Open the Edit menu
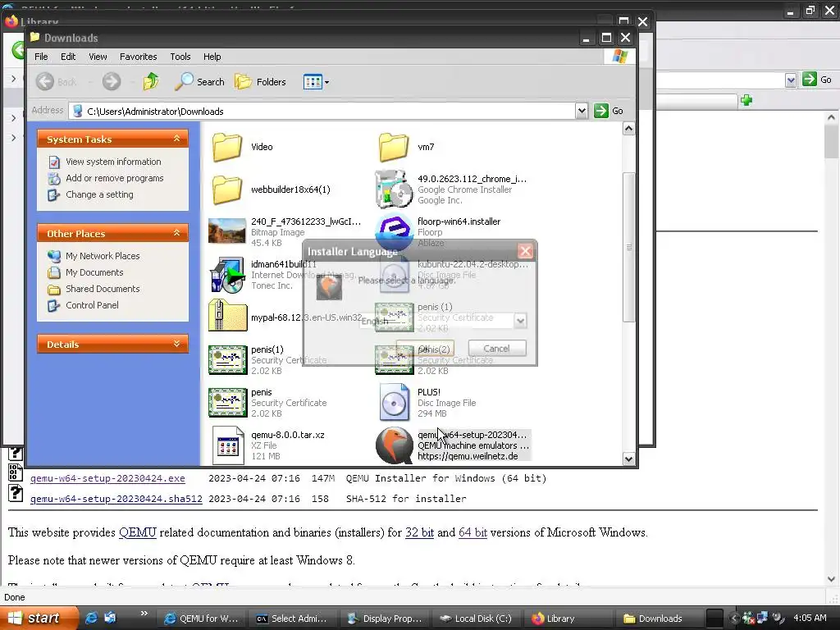The image size is (840, 630). click(68, 57)
